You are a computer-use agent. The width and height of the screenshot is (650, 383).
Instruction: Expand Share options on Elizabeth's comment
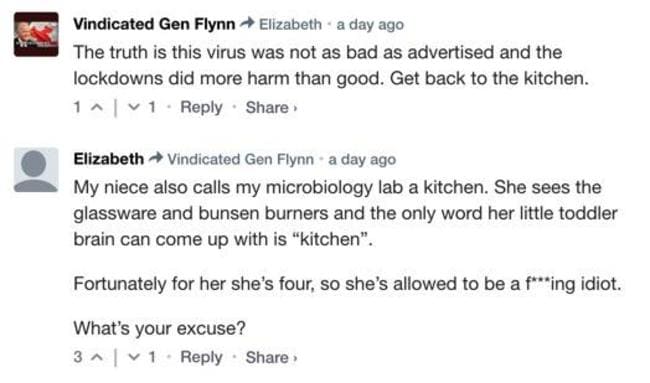tap(272, 357)
